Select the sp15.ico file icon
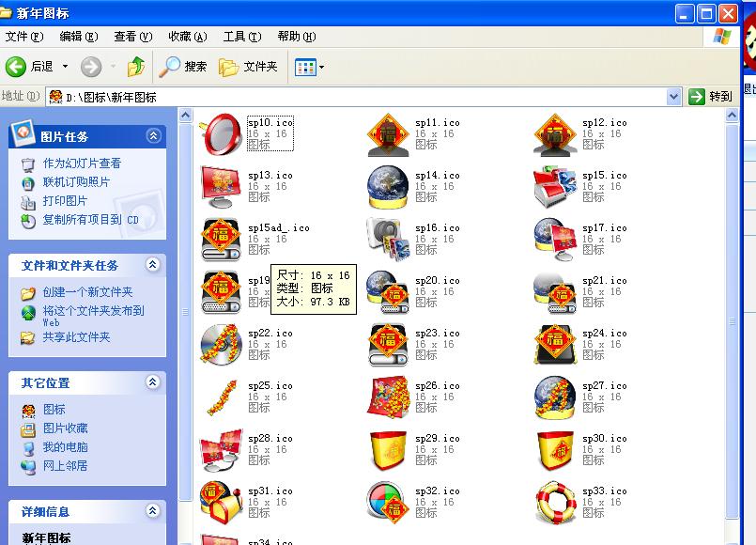 coord(555,187)
